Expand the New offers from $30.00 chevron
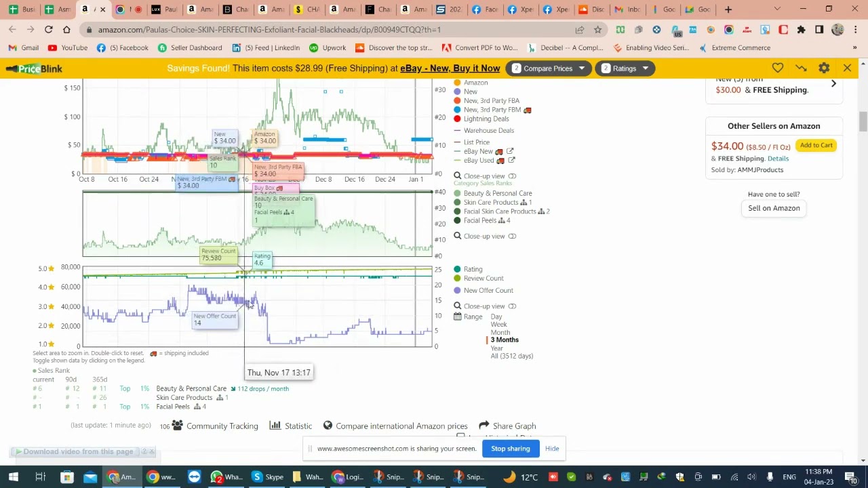The width and height of the screenshot is (868, 488). click(833, 83)
